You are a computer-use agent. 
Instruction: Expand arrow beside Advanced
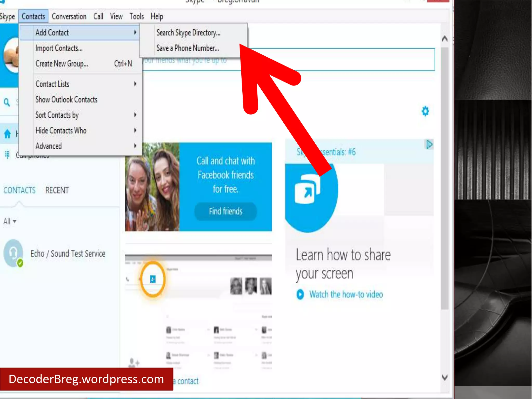click(135, 145)
